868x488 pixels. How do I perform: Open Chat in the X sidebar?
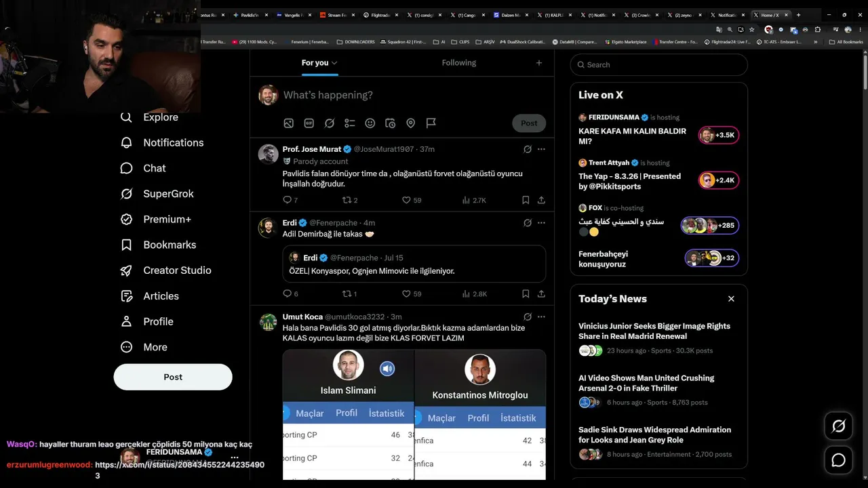(142, 168)
